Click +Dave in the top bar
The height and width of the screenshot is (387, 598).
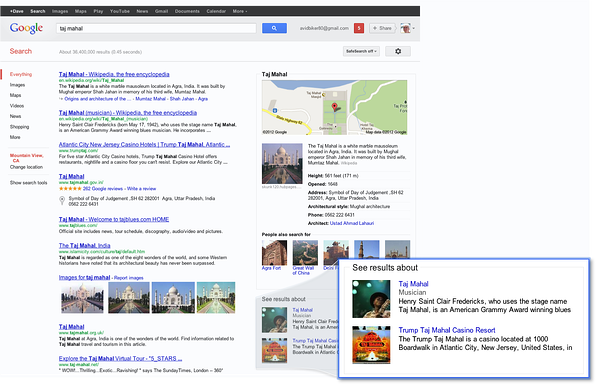pos(17,11)
